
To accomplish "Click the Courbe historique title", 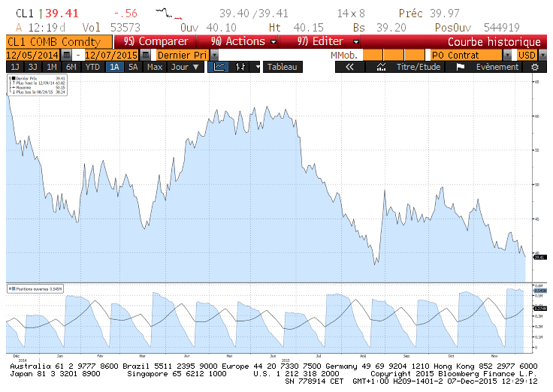I will pos(494,42).
